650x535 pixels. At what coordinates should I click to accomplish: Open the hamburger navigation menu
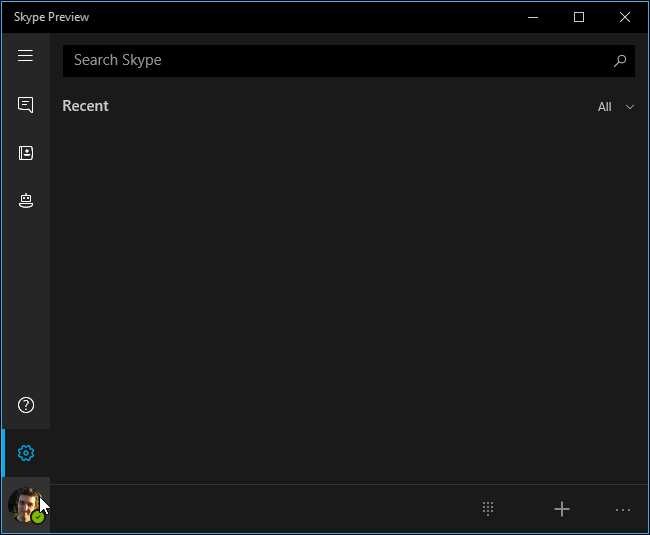25,56
